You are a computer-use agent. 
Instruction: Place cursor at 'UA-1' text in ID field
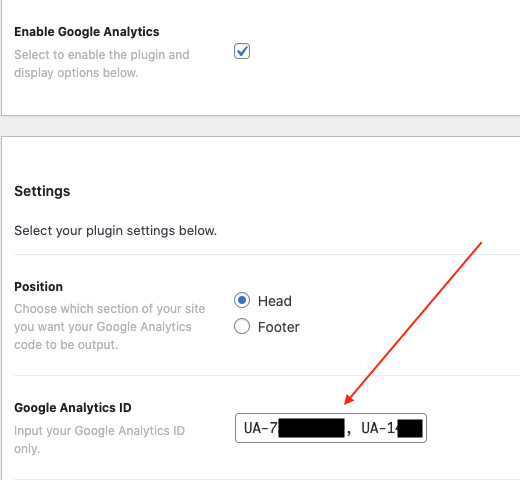pyautogui.click(x=379, y=428)
